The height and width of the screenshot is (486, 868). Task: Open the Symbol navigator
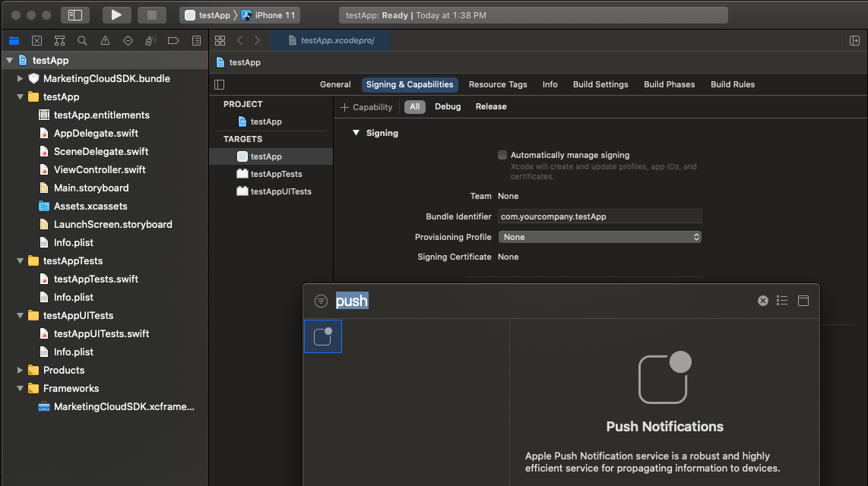tap(59, 40)
